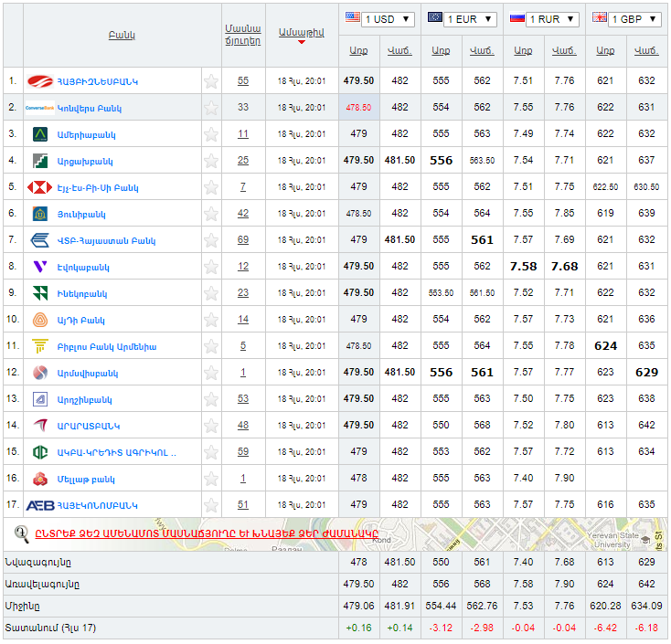671x644 pixels.
Task: Click the UK flag icon
Action: 599,17
